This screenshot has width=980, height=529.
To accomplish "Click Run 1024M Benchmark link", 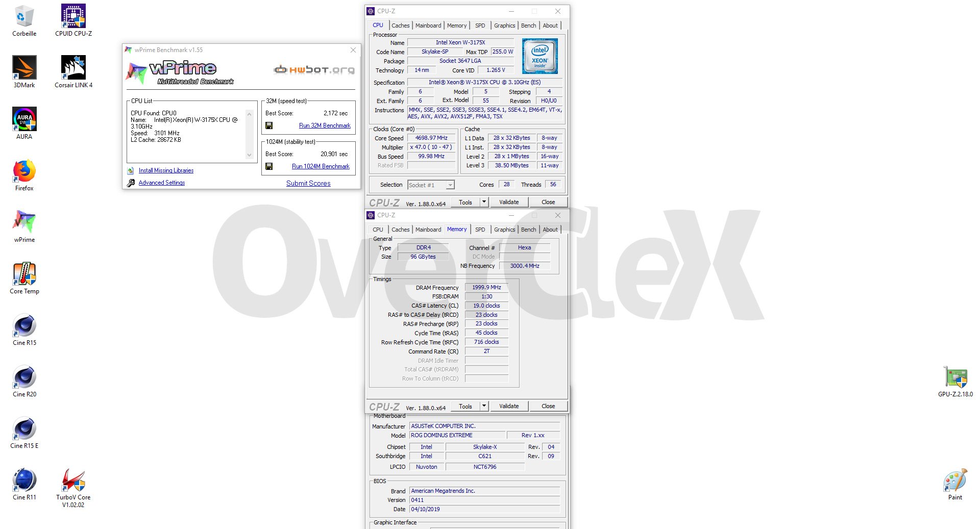I will pos(321,166).
